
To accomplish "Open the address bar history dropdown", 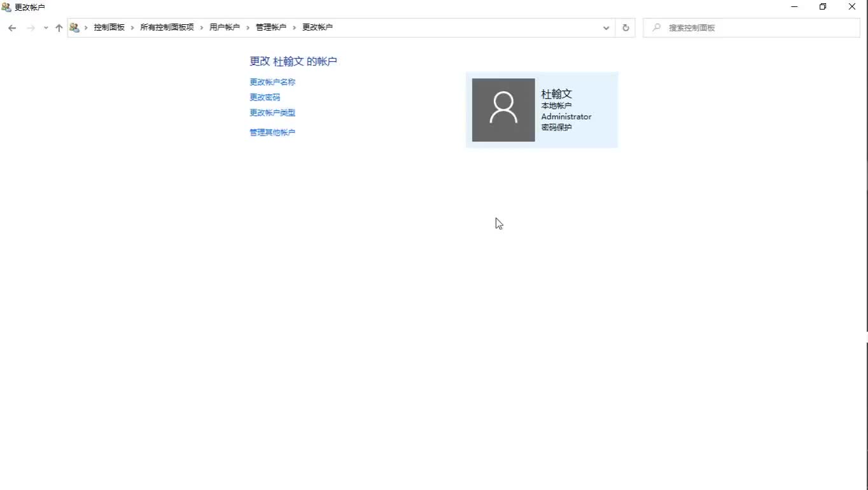I will coord(606,27).
